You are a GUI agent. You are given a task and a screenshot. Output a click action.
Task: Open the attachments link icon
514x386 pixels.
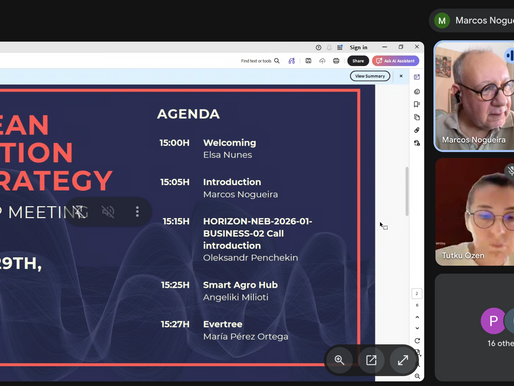[x=417, y=130]
